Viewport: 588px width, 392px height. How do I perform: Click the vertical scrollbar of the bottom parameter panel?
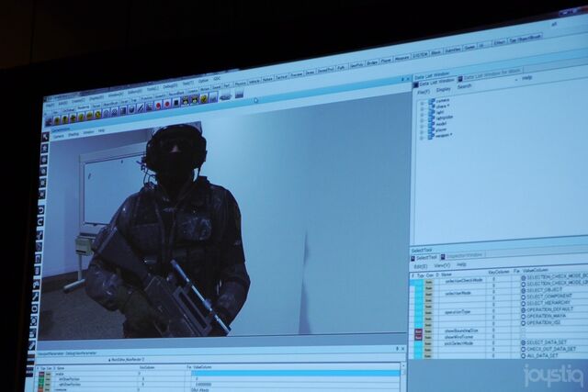403,377
